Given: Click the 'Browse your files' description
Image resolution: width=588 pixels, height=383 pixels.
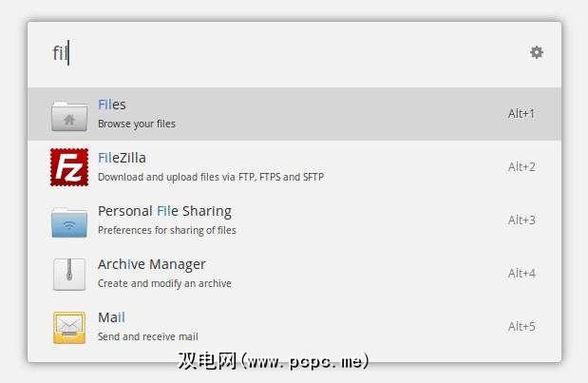Looking at the screenshot, I should [x=137, y=124].
